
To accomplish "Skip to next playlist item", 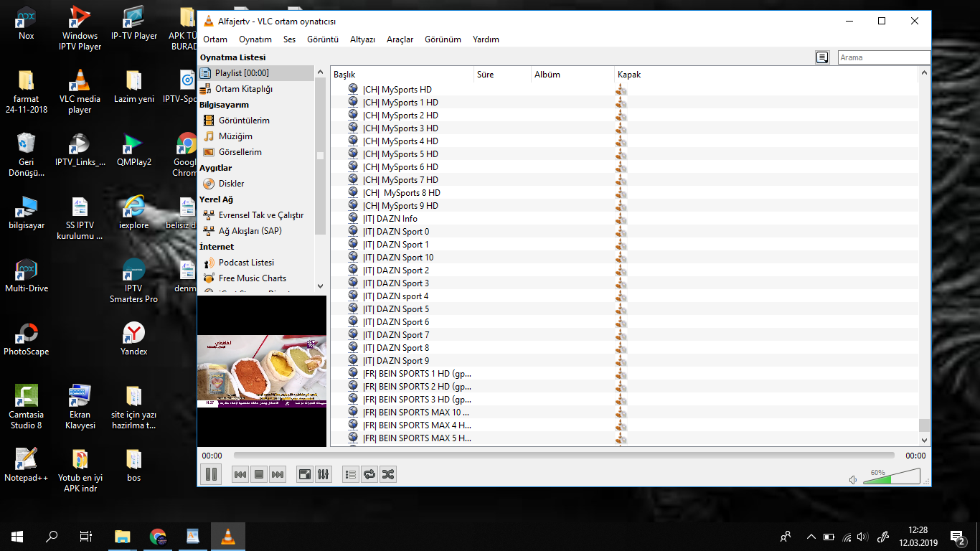I will pos(278,474).
